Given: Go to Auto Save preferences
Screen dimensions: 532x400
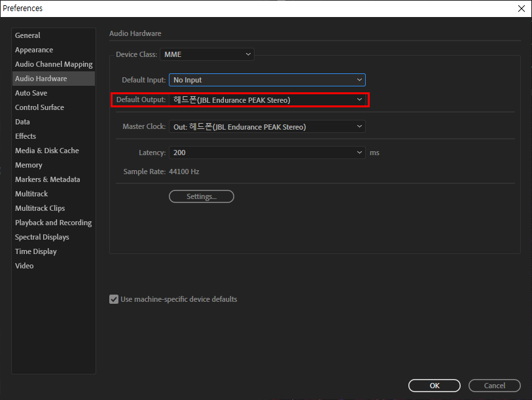Looking at the screenshot, I should click(x=53, y=93).
